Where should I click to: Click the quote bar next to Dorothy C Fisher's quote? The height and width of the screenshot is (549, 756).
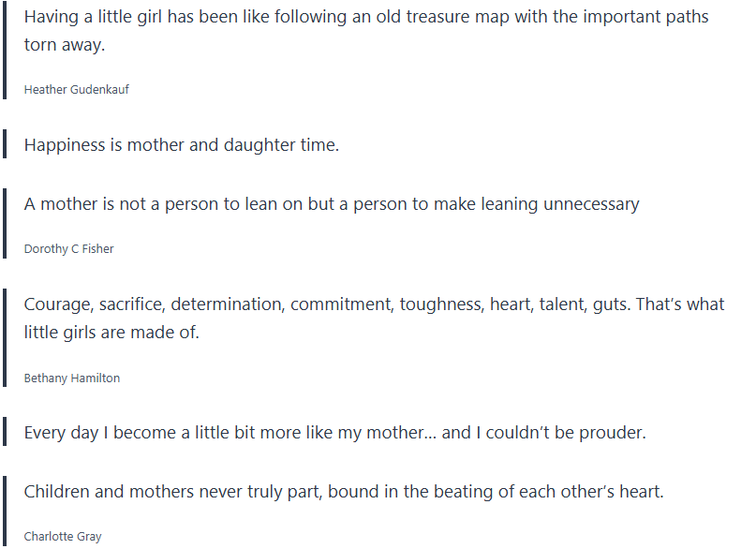point(6,225)
